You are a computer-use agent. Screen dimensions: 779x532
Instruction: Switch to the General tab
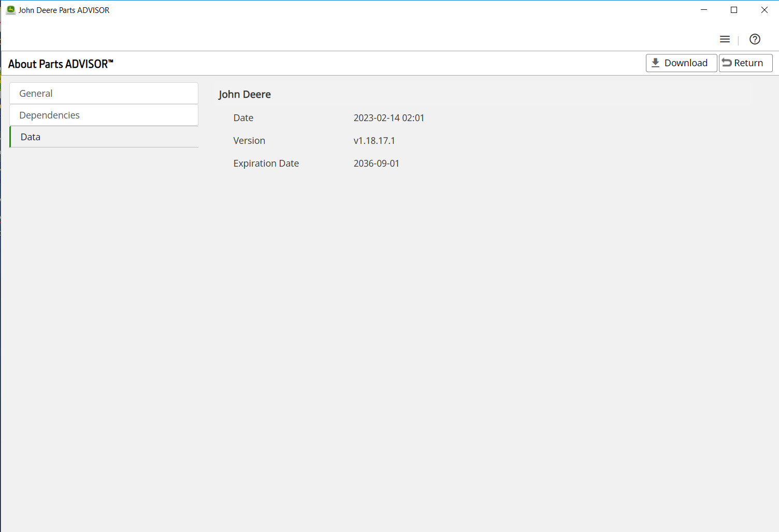(x=104, y=94)
